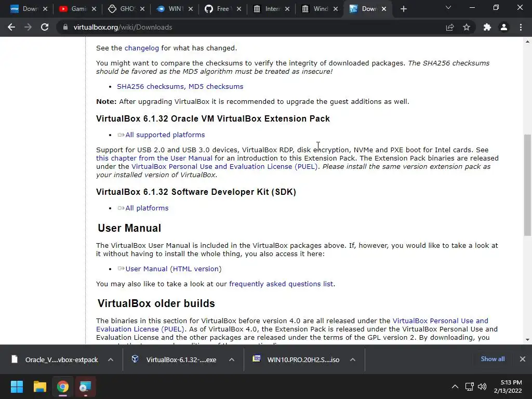Switch to the 'WIN1' tab
This screenshot has height=399, width=532.
[170, 9]
